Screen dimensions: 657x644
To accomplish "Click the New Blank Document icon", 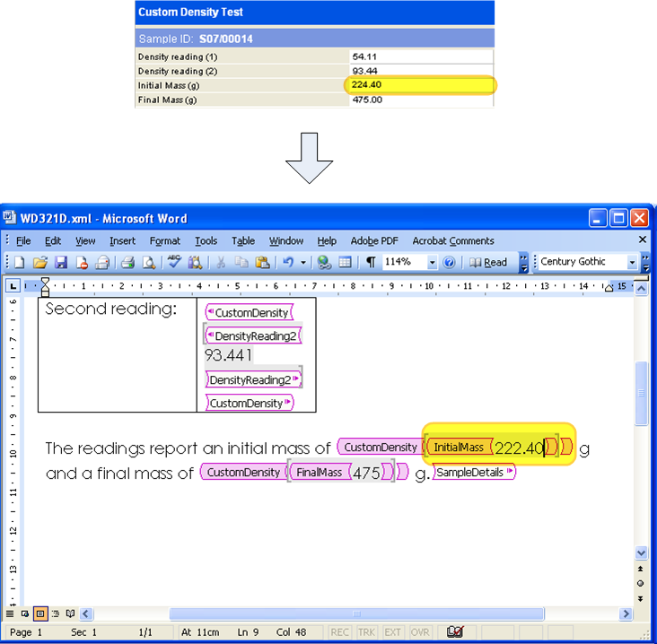I will pyautogui.click(x=19, y=262).
